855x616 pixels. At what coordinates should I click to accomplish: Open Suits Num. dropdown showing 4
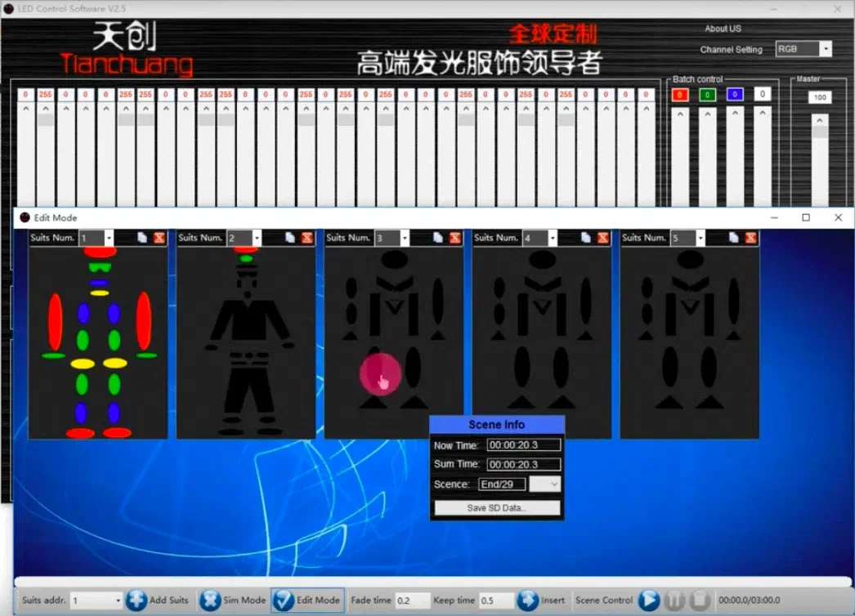tap(553, 239)
